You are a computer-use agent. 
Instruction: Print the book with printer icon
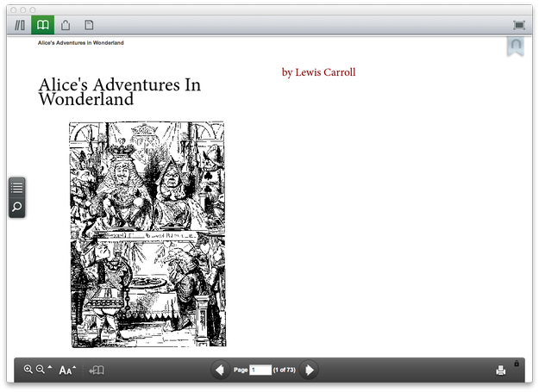click(501, 370)
